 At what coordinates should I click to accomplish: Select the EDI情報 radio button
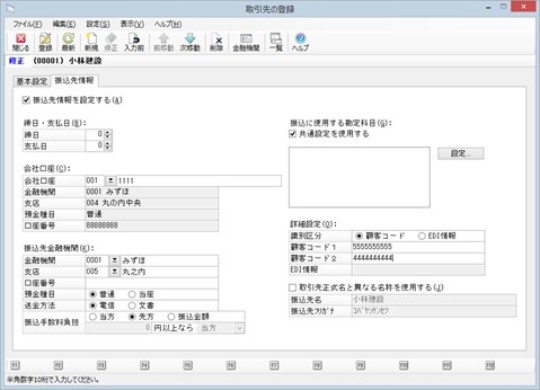(422, 236)
